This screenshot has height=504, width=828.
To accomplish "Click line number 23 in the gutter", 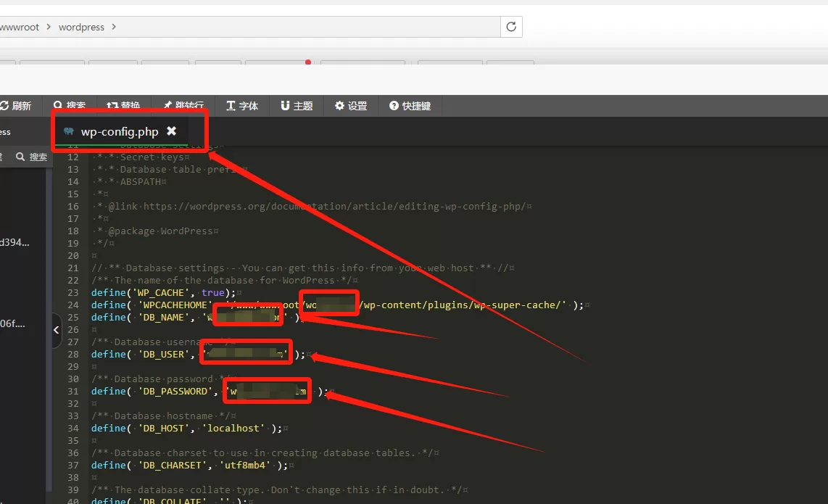I will click(73, 292).
